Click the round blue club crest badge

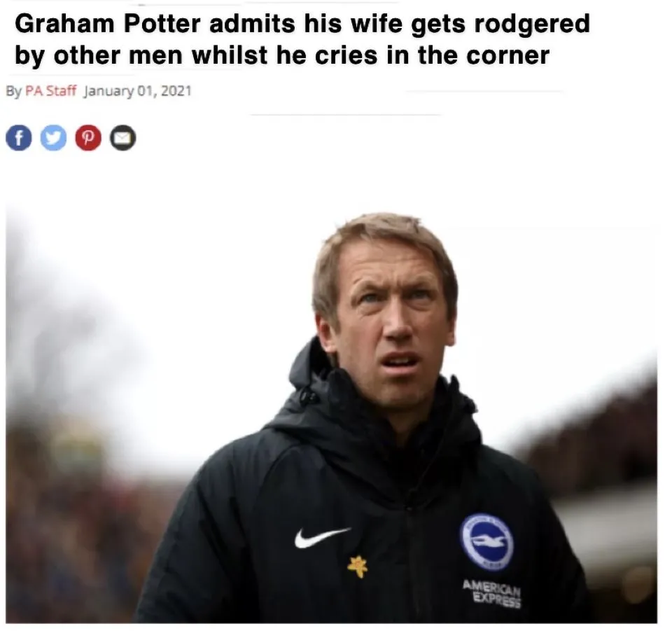(x=486, y=541)
